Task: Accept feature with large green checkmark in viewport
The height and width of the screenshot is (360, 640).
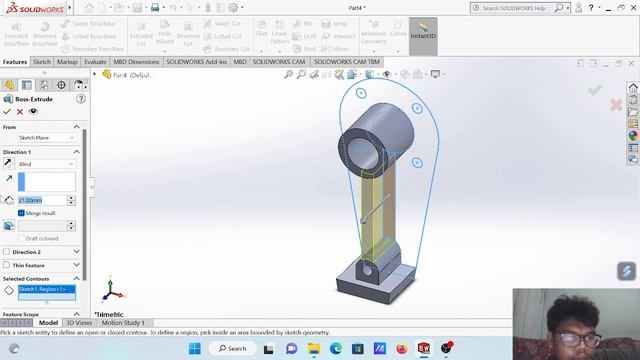Action: coord(595,90)
